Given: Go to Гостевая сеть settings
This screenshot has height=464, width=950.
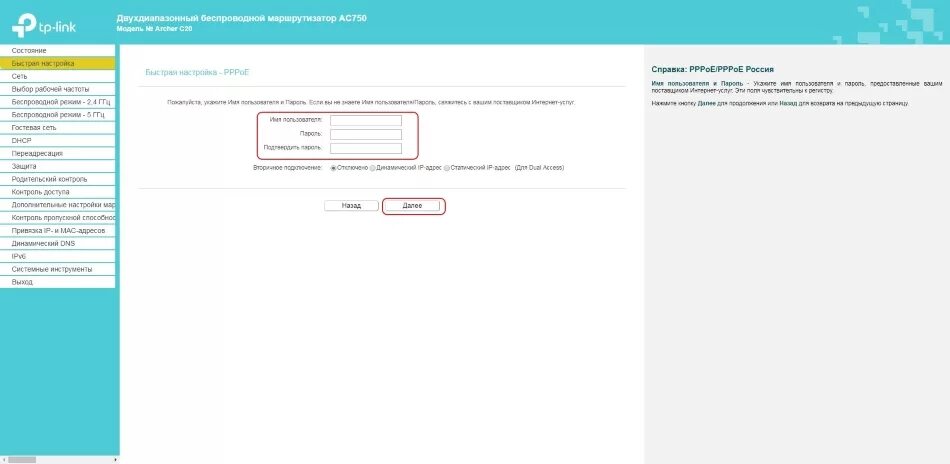Looking at the screenshot, I should tap(58, 128).
